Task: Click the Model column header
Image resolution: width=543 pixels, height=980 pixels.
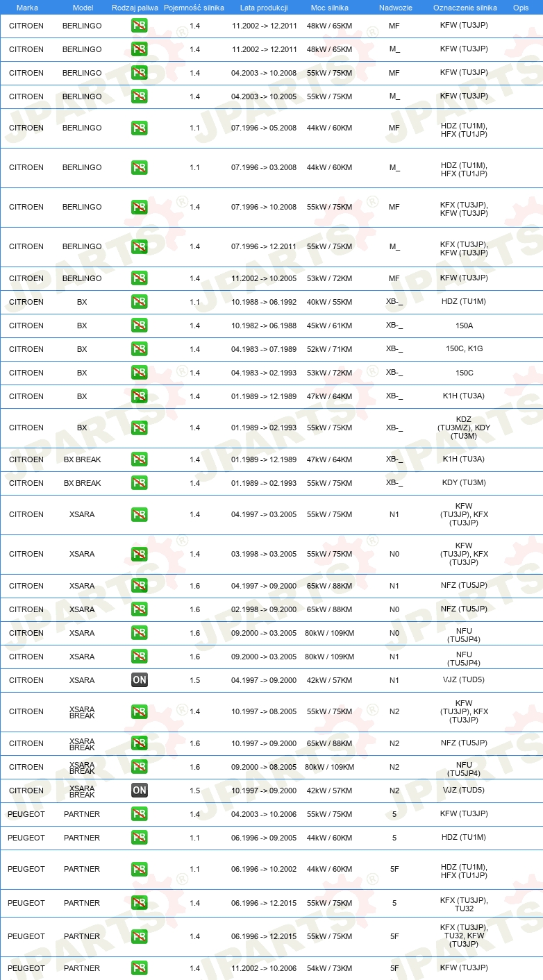Action: [83, 8]
